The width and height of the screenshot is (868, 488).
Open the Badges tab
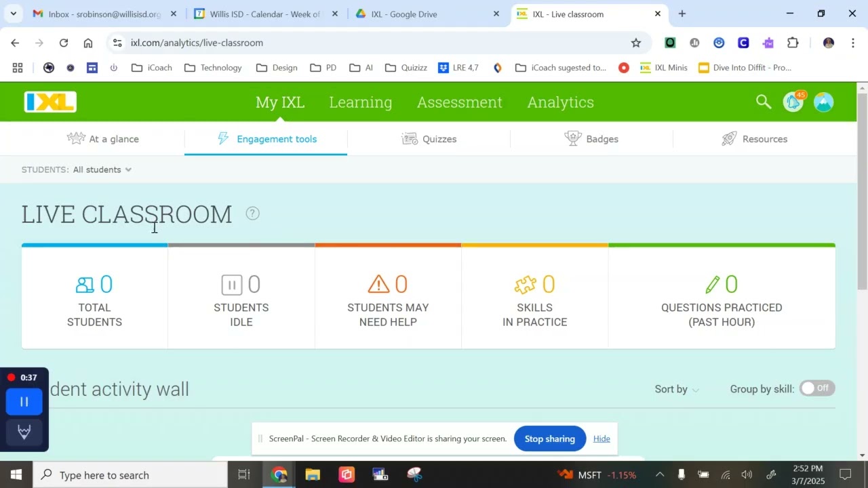591,139
